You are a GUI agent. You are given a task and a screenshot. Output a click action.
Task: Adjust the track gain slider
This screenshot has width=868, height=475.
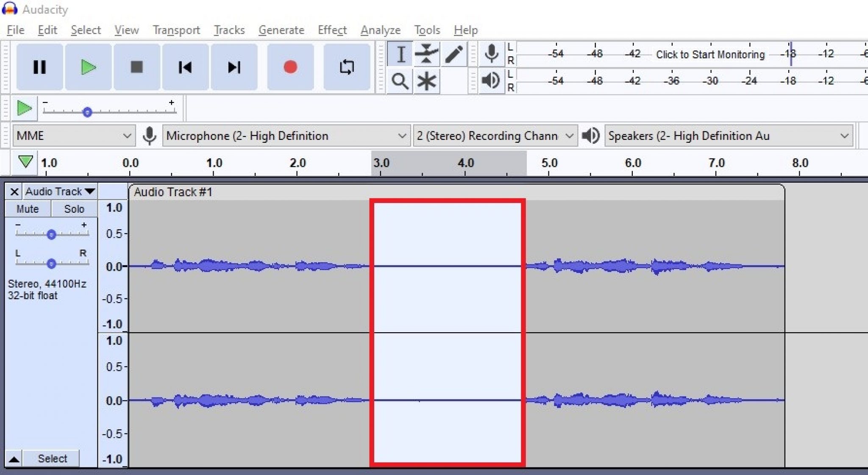pyautogui.click(x=52, y=234)
